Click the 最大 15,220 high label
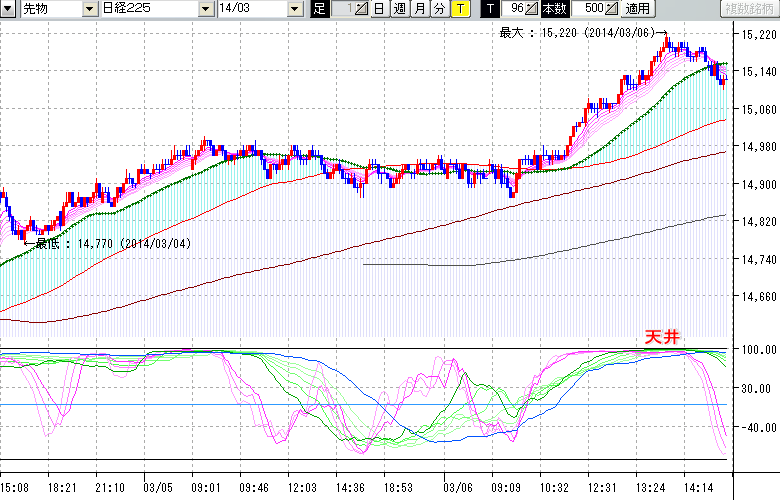Viewport: 780px width, 500px height. [x=578, y=32]
